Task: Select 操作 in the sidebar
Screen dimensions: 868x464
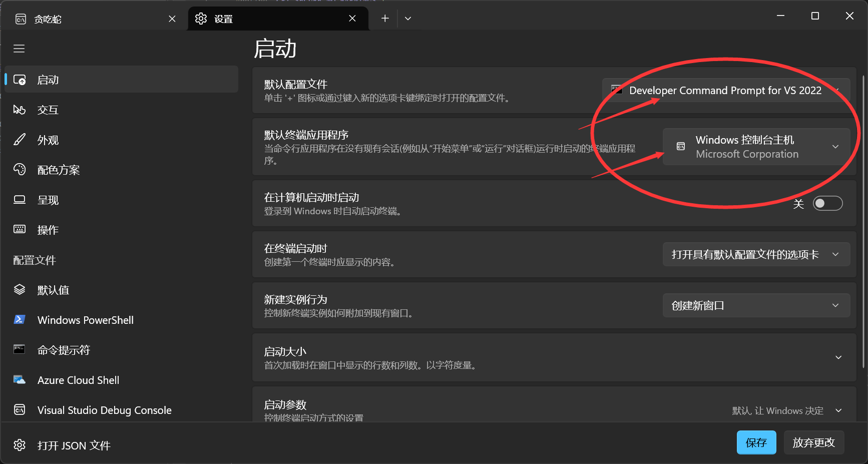Action: 121,230
